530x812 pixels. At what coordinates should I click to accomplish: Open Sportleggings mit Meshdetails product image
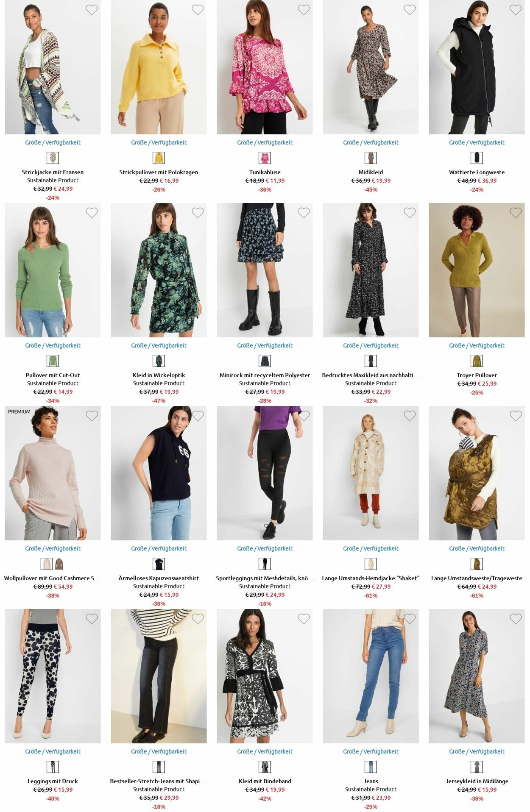265,473
